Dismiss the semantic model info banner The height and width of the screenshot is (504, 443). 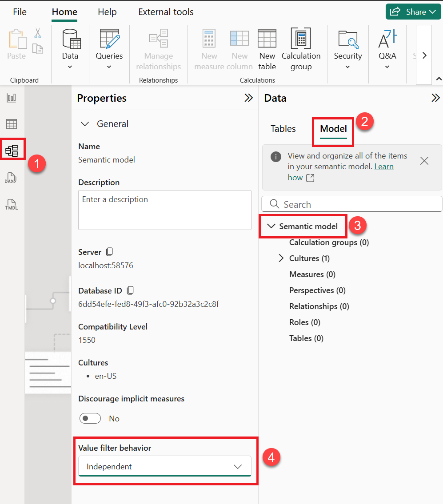tap(424, 161)
